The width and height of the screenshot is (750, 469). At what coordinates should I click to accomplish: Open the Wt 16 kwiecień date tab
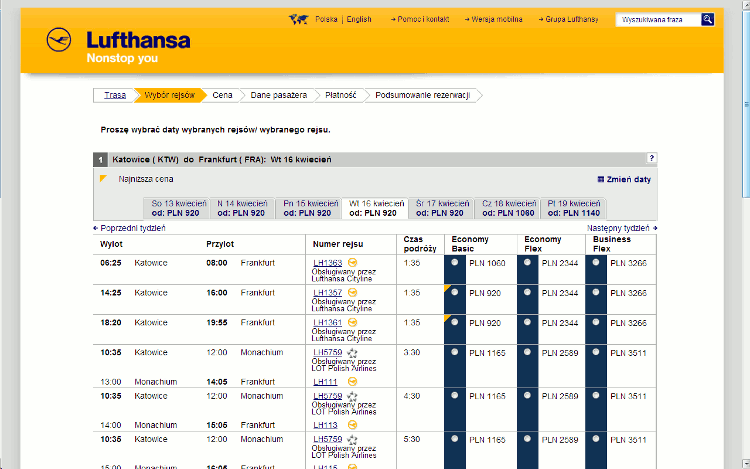point(375,208)
